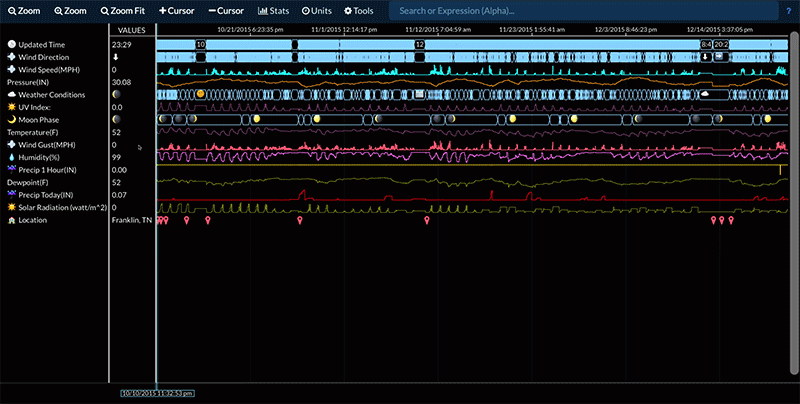Select the Precip 1 Hour rain icon
Image resolution: width=800 pixels, height=404 pixels.
pos(11,169)
